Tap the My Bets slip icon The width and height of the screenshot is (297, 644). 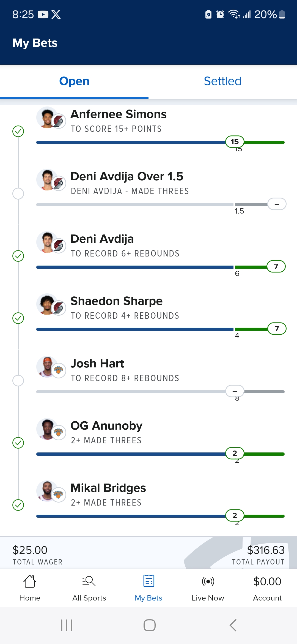click(x=148, y=581)
